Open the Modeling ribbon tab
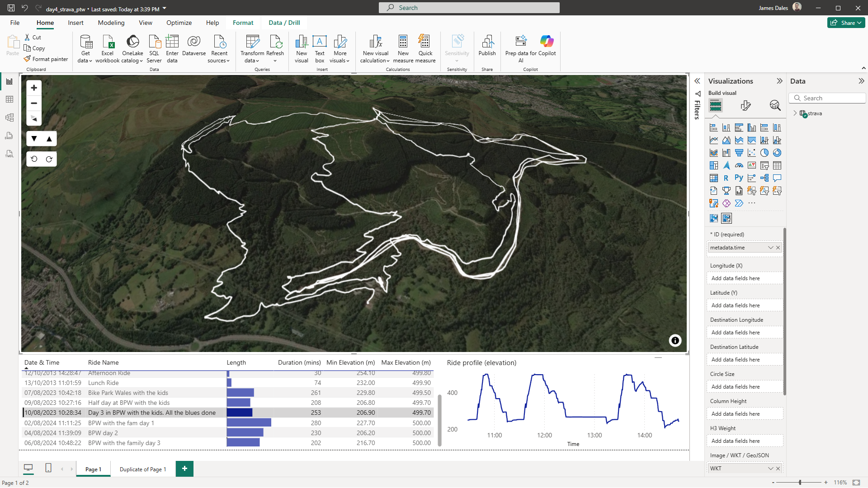The image size is (868, 488). coord(111,23)
